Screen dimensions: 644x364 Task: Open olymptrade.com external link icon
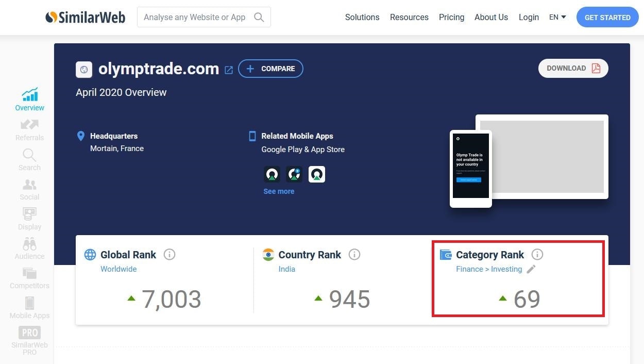coord(229,70)
